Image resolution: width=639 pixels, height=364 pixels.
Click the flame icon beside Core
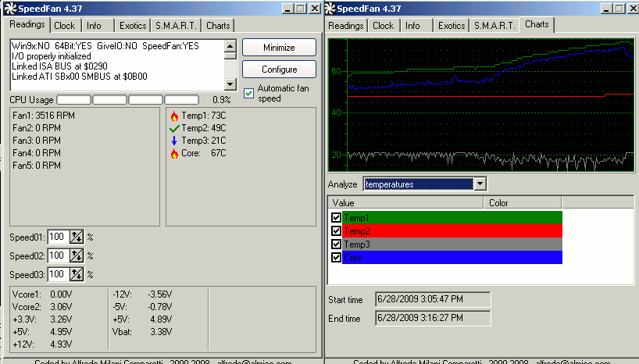[174, 154]
